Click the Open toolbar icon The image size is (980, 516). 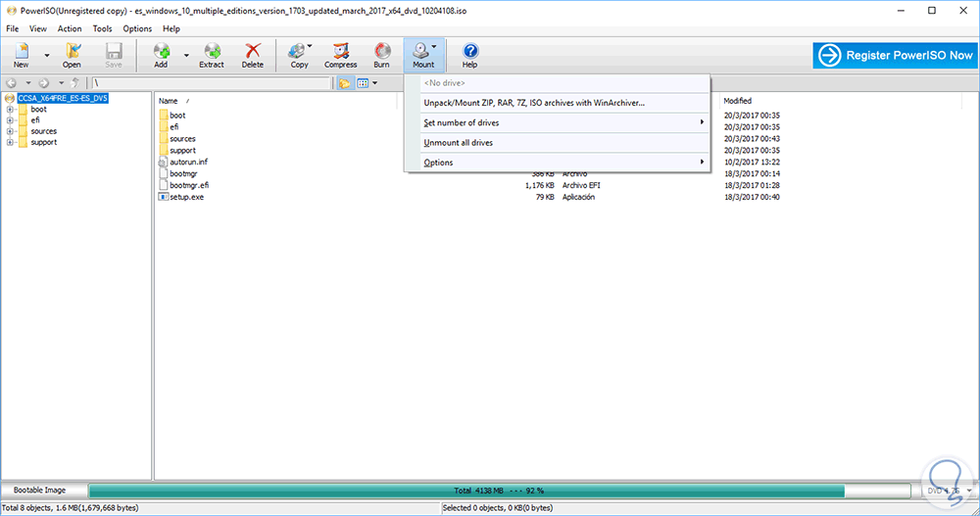[72, 55]
